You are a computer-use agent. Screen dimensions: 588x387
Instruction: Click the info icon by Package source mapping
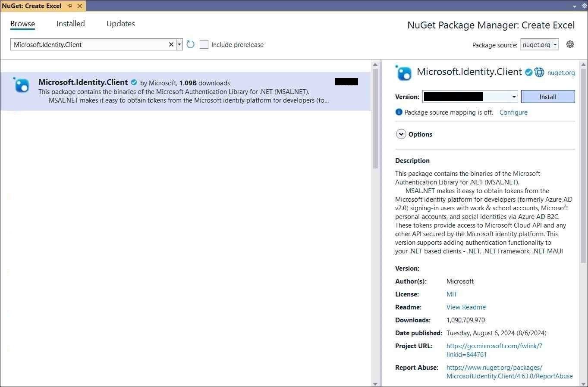pyautogui.click(x=399, y=112)
